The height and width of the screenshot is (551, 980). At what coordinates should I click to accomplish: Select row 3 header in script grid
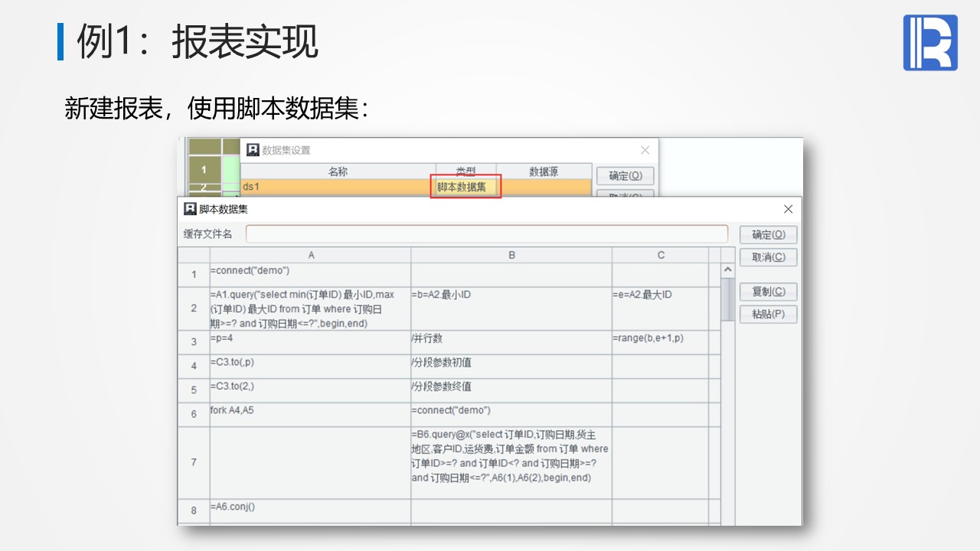click(194, 342)
